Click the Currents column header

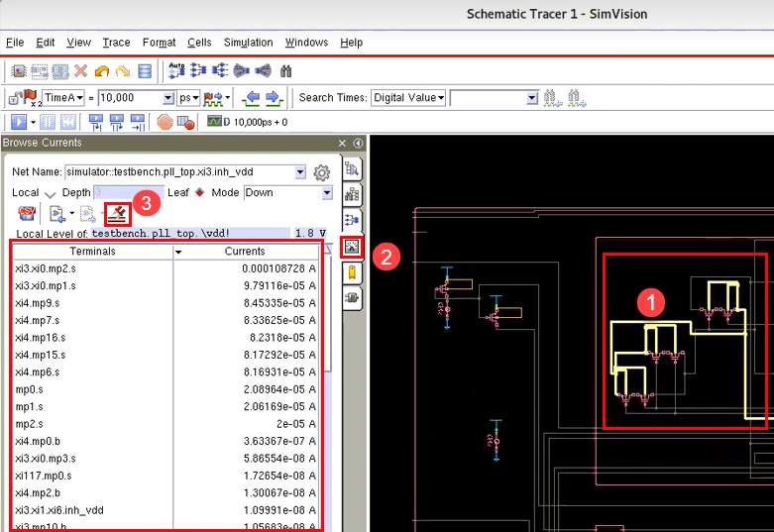tap(245, 252)
